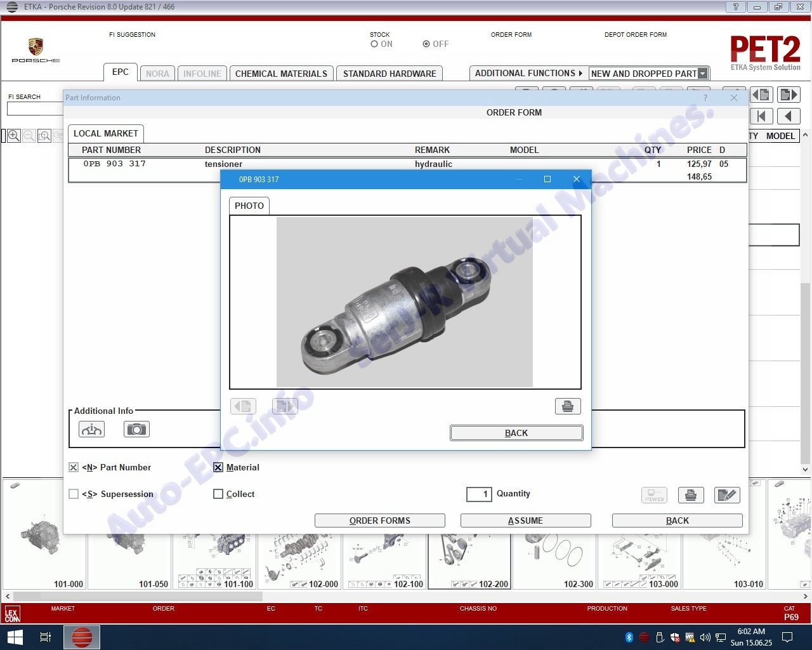This screenshot has height=650, width=812.
Task: Switch to the Chemical Materials tab
Action: (281, 74)
